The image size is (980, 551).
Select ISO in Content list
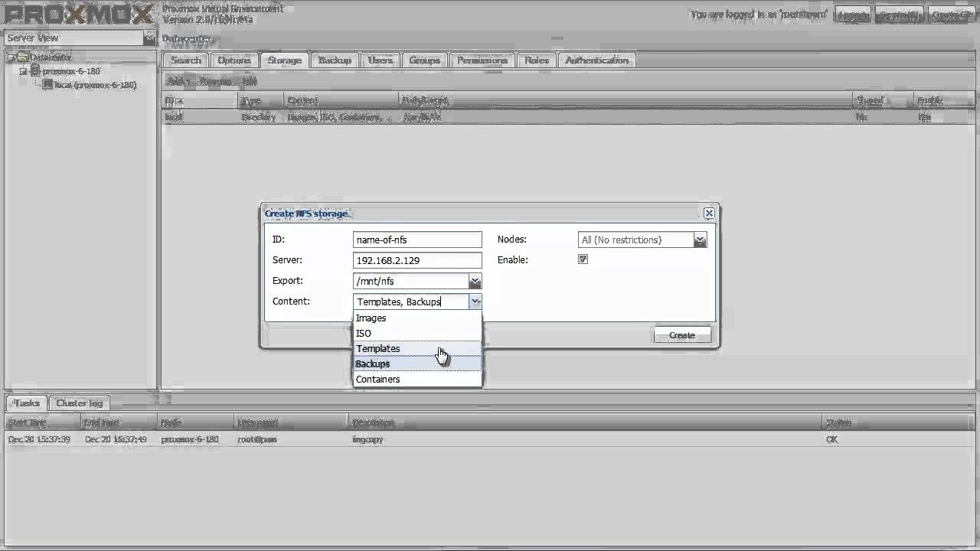[417, 333]
